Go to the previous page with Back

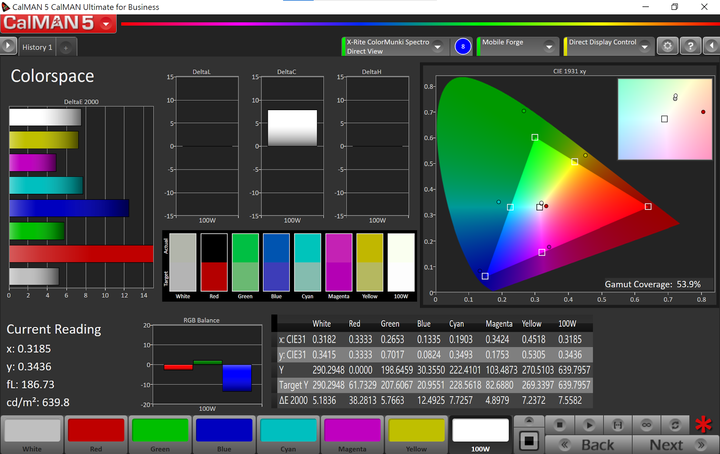[589, 444]
